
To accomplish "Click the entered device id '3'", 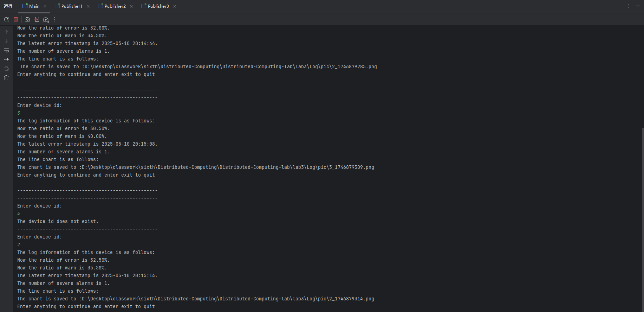I will (x=19, y=113).
